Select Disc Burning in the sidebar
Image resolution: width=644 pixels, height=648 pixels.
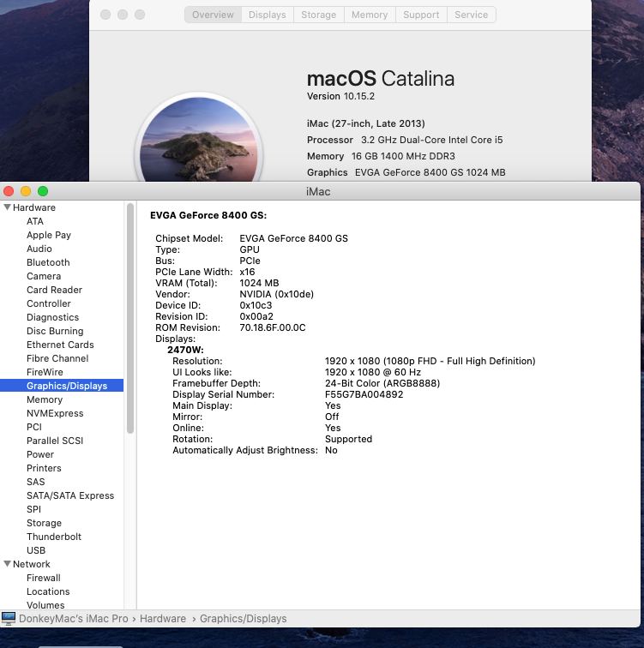pyautogui.click(x=55, y=331)
